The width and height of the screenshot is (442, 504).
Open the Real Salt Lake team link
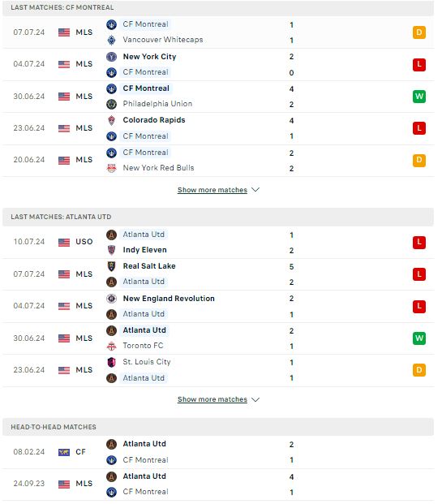(149, 266)
